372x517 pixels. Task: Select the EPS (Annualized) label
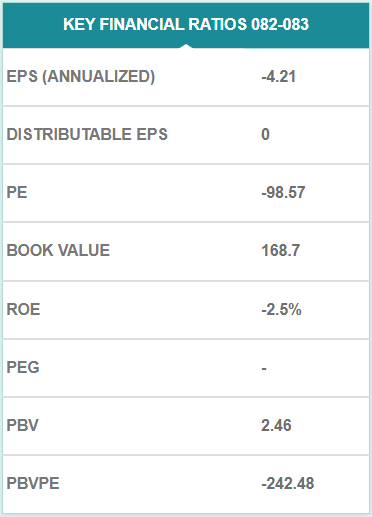point(81,76)
